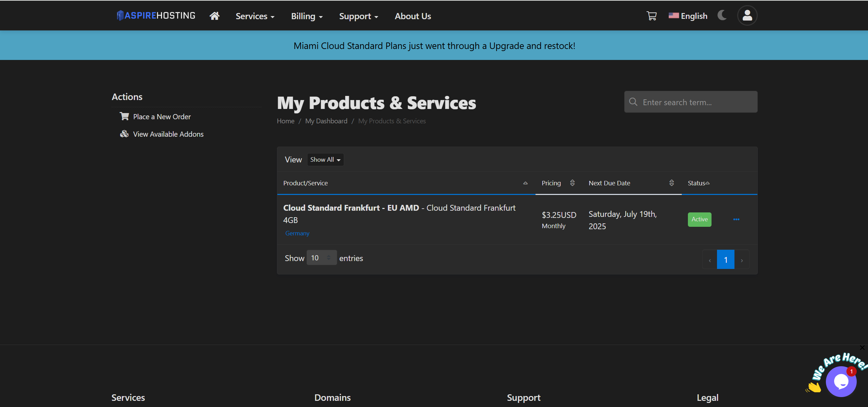Sort by Status column

[x=699, y=183]
